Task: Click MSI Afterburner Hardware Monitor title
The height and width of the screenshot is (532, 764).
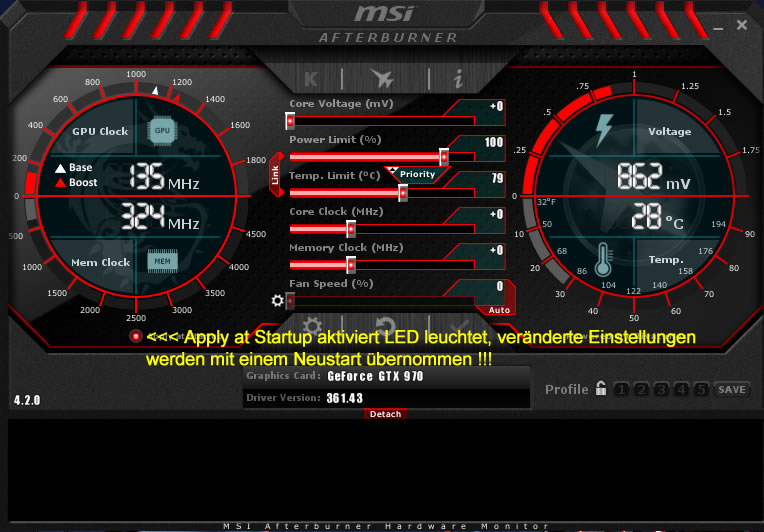Action: click(386, 526)
